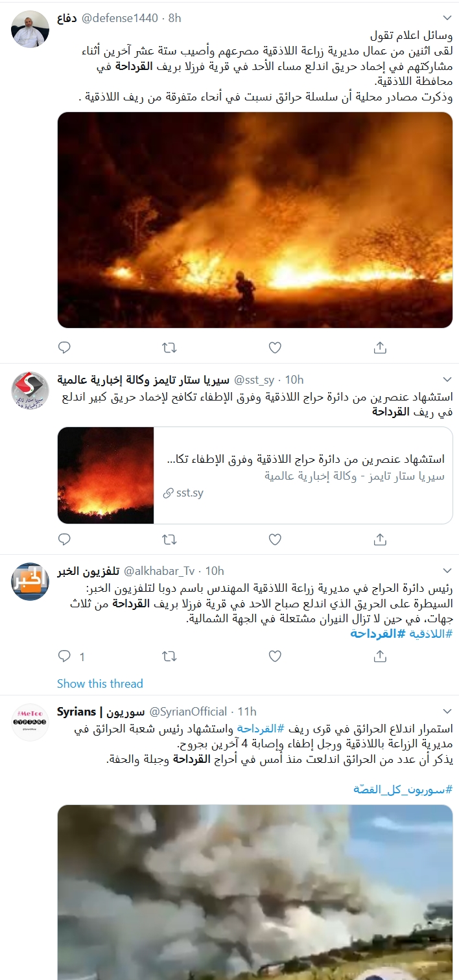Viewport: 459px width, 980px height.
Task: Open the sst.sy article link card
Action: (x=255, y=475)
